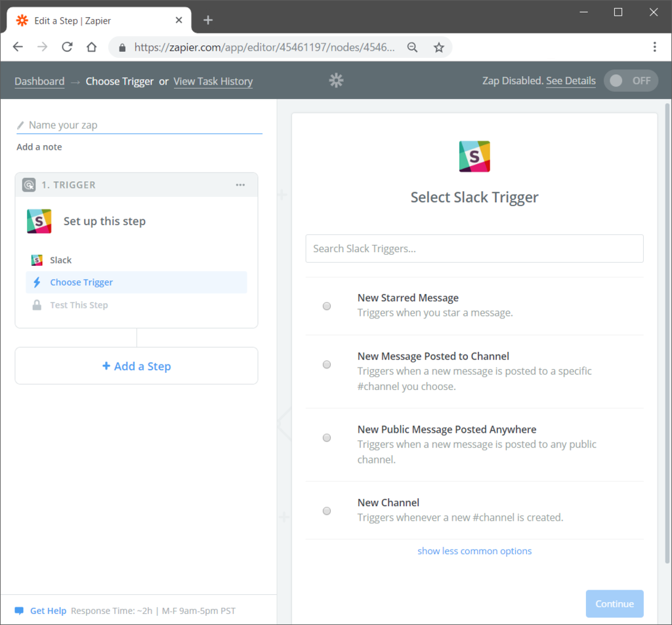Click the large Slack icon beside Set up this step
This screenshot has width=672, height=625.
(39, 221)
